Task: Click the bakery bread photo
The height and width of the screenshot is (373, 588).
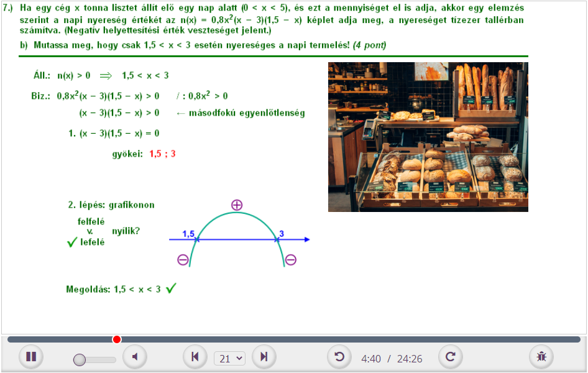Action: pos(428,137)
